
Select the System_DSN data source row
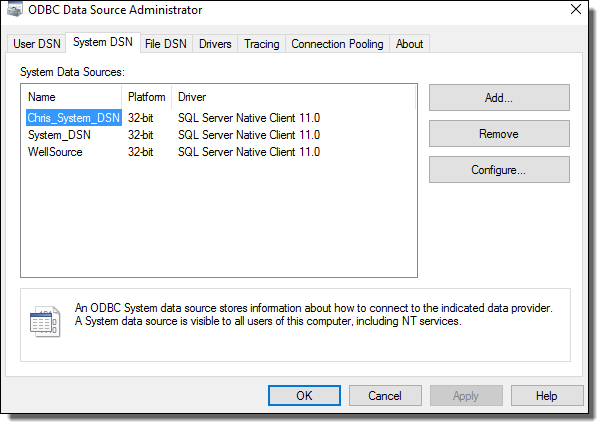pos(59,135)
